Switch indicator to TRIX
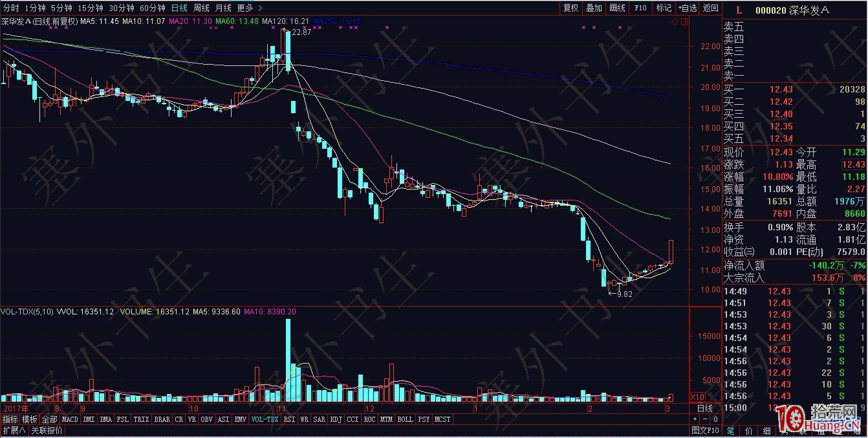This screenshot has width=868, height=438. click(141, 419)
